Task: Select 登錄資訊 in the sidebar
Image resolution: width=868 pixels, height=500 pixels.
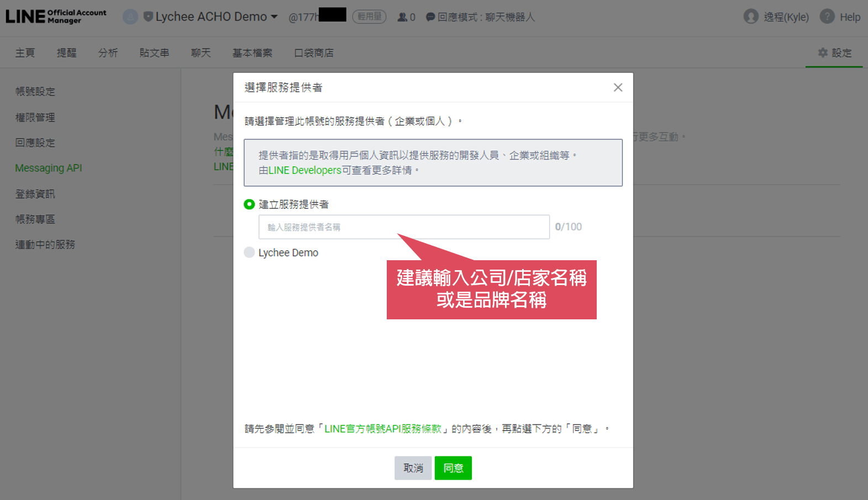Action: tap(35, 194)
